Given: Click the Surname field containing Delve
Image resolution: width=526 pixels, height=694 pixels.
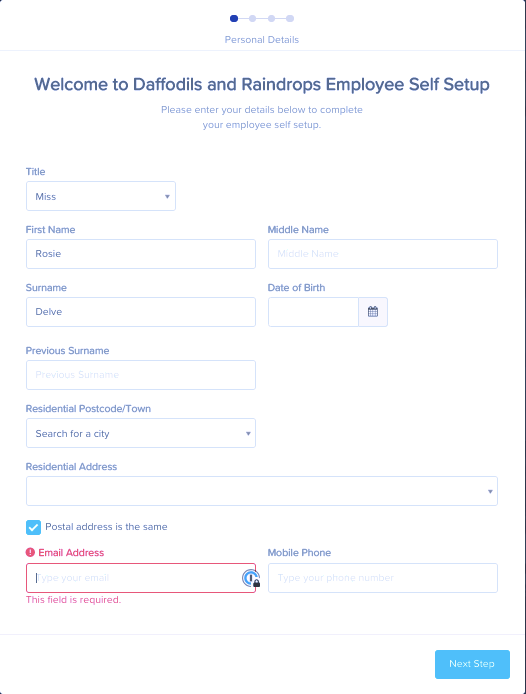Looking at the screenshot, I should 141,312.
